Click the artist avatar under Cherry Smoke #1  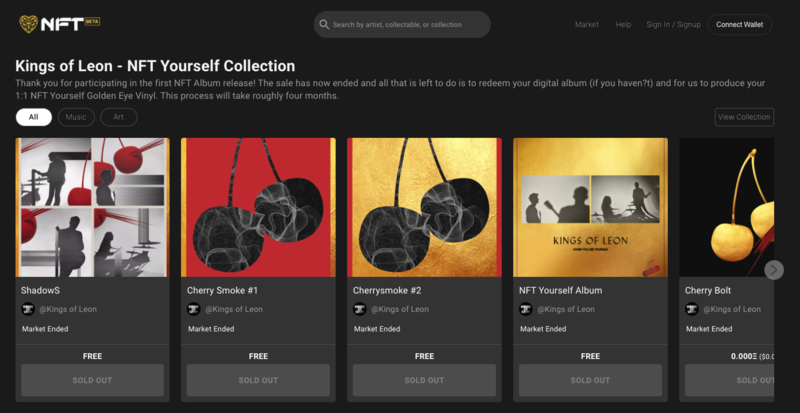(194, 309)
